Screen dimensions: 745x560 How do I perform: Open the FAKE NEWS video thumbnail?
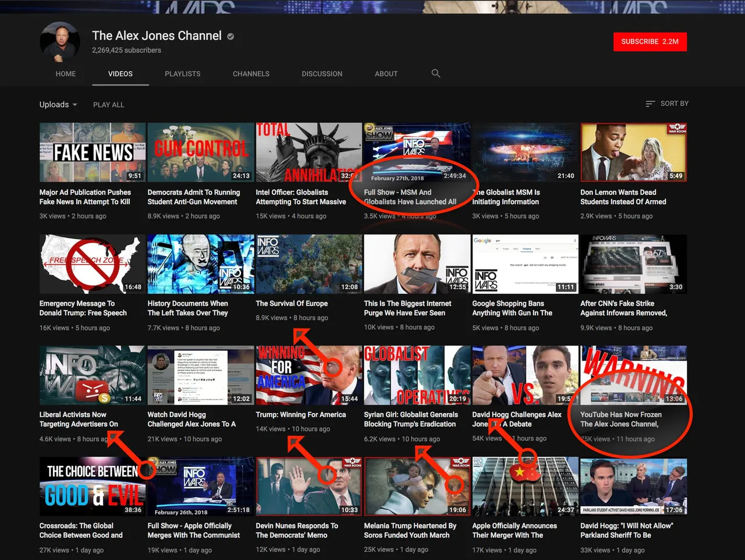point(93,152)
